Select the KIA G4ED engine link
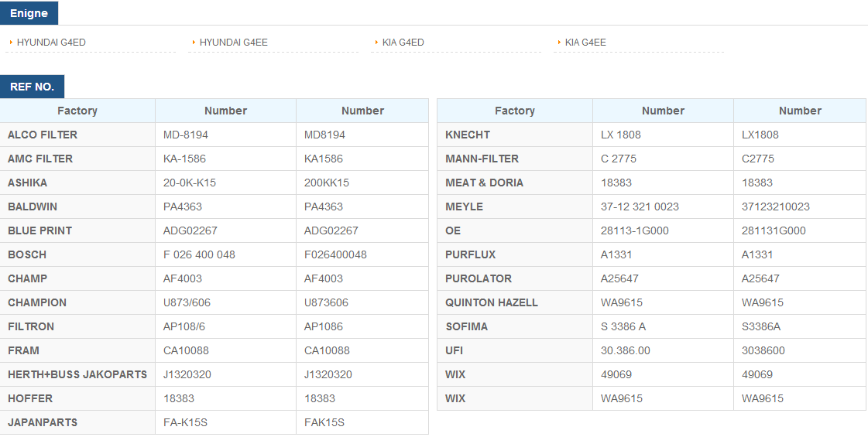This screenshot has width=868, height=437. click(403, 42)
